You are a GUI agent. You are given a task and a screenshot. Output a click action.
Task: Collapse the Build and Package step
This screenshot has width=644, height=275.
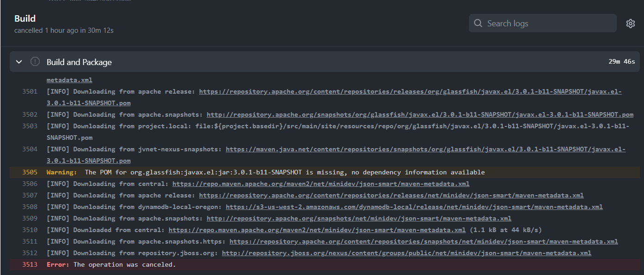19,62
